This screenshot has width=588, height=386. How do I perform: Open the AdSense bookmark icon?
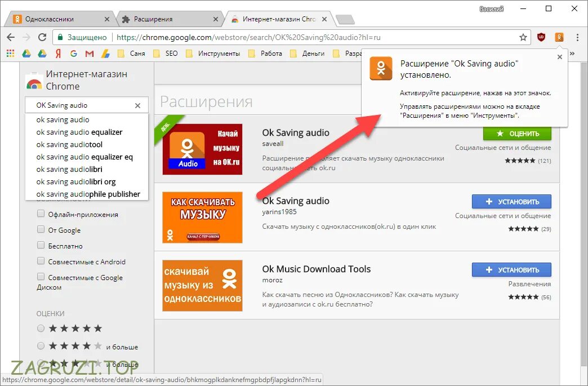pos(105,54)
